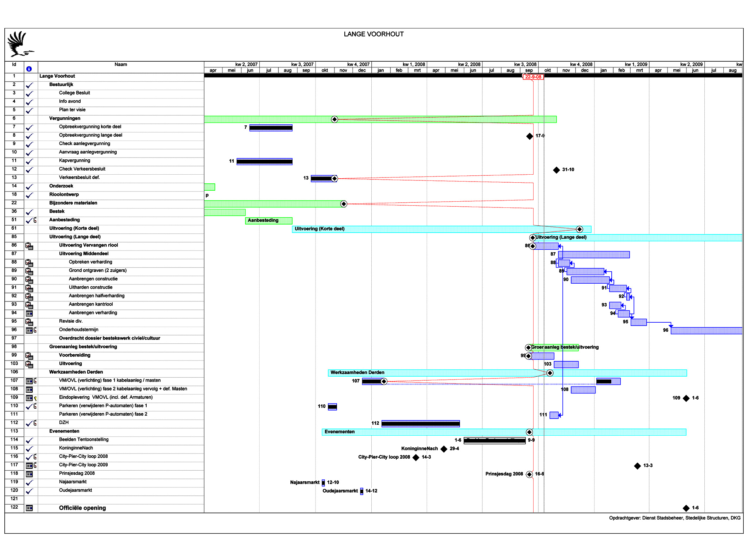This screenshot has height=560, width=747.
Task: Click the kw 1, 2009 timescale header
Action: (622, 64)
